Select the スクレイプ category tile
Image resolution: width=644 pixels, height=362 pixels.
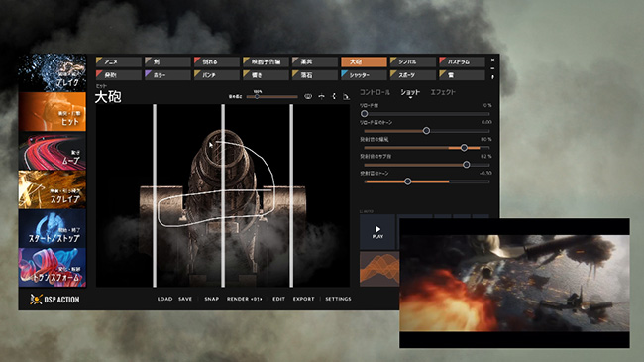(x=53, y=189)
